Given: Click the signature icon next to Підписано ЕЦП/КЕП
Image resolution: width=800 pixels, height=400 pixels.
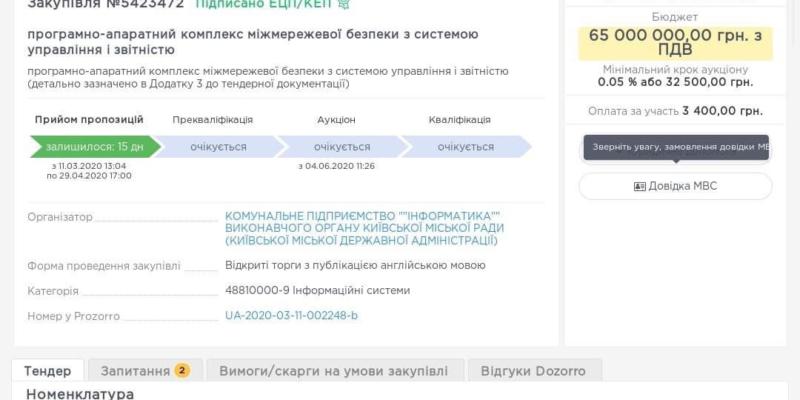Looking at the screenshot, I should (x=344, y=4).
